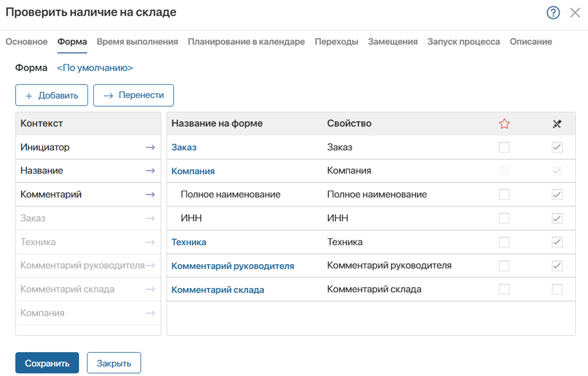The width and height of the screenshot is (588, 376).
Task: Open Комментарий руководителя form field link
Action: 233,266
